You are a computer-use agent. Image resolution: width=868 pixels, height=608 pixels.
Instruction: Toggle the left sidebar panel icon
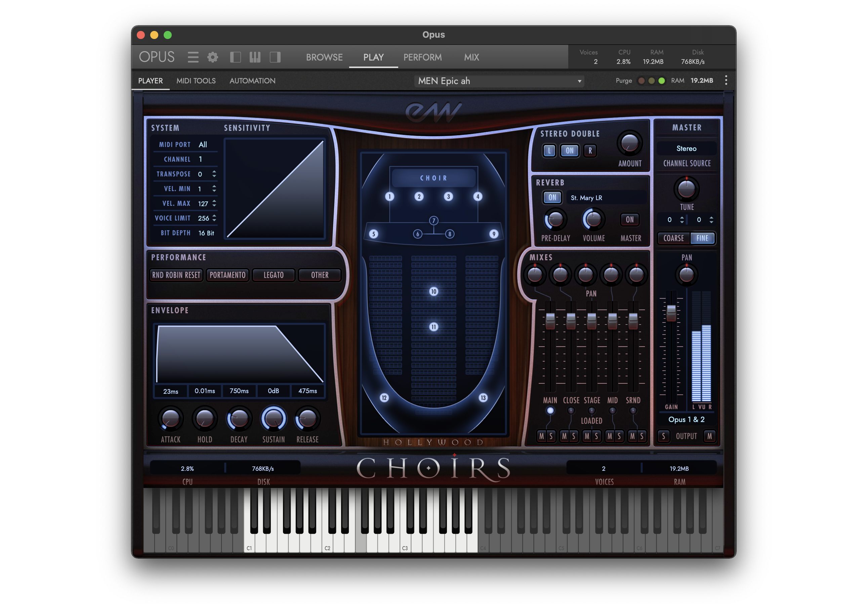click(236, 57)
